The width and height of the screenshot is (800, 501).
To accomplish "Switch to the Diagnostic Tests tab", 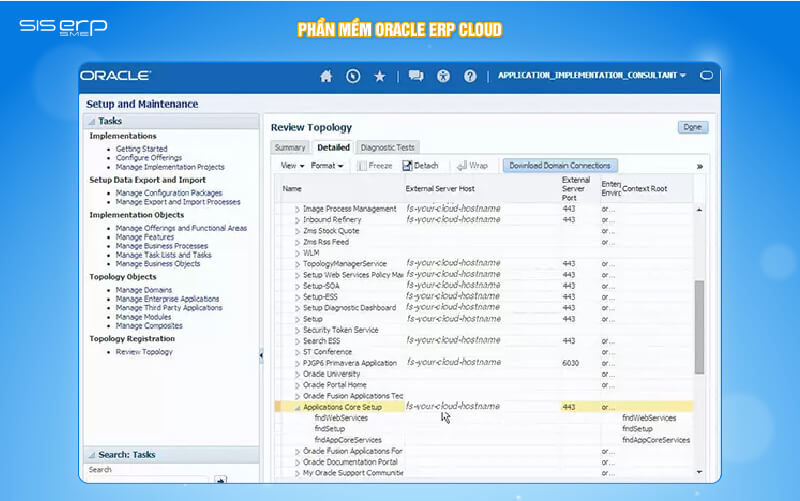I will (388, 147).
